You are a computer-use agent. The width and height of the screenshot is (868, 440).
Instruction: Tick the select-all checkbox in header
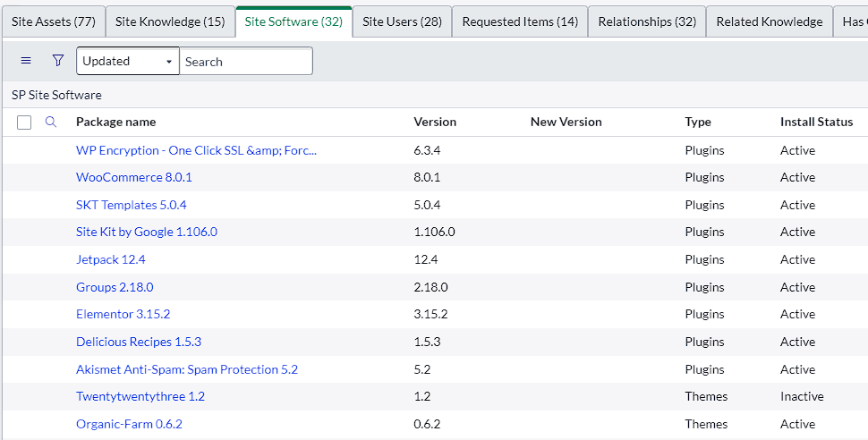(24, 123)
